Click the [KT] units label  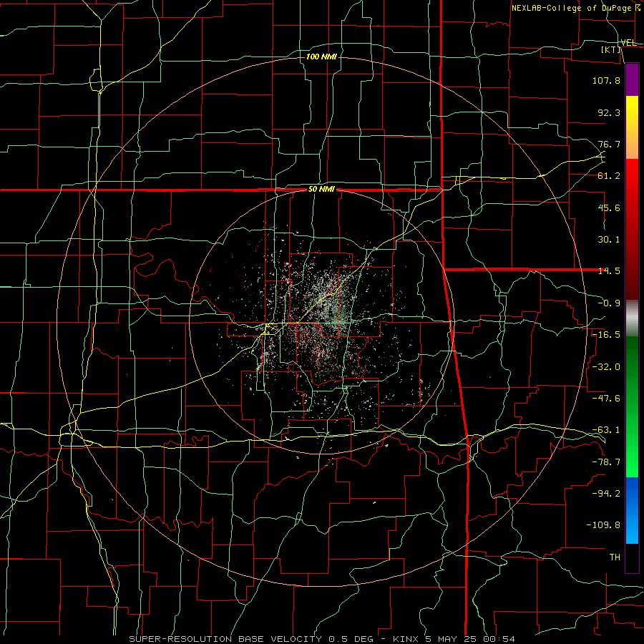(611, 49)
